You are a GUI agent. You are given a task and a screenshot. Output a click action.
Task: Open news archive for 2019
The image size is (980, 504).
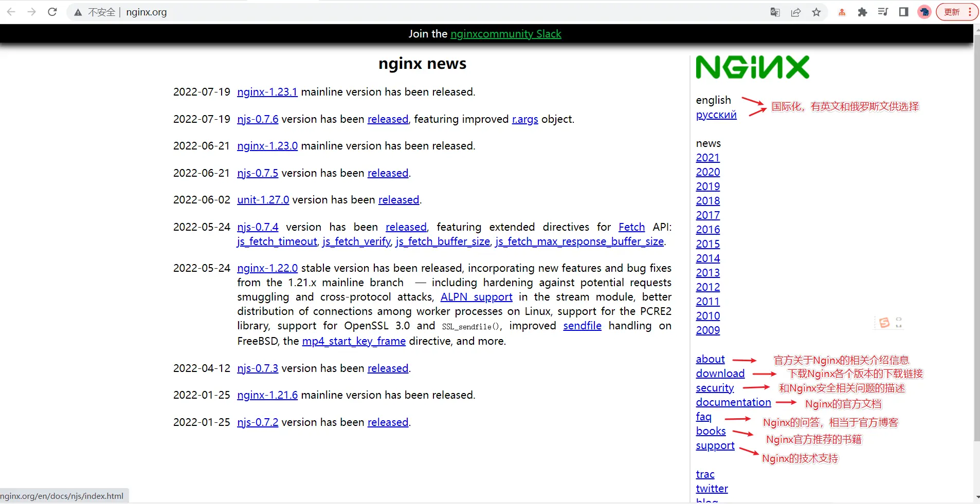[708, 186]
